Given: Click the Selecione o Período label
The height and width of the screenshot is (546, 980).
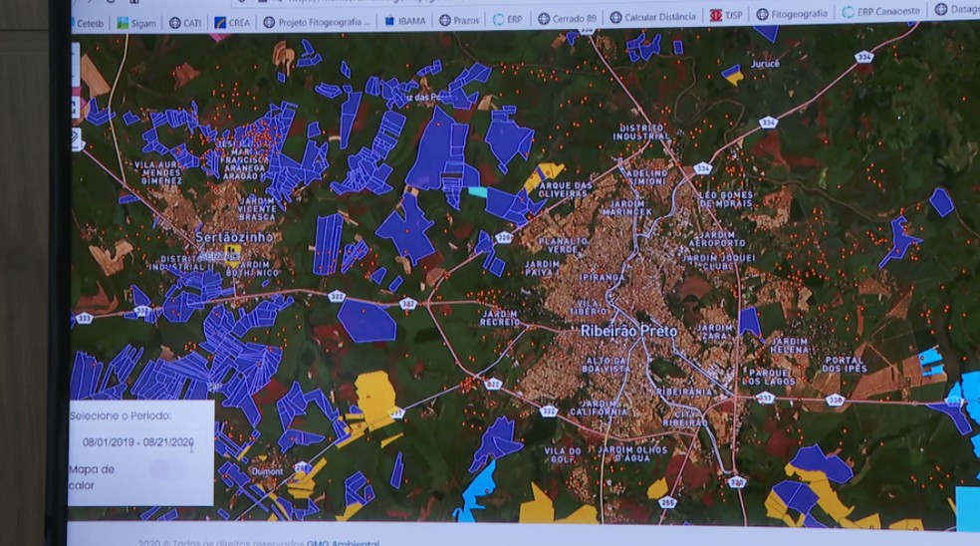Looking at the screenshot, I should coord(120,415).
